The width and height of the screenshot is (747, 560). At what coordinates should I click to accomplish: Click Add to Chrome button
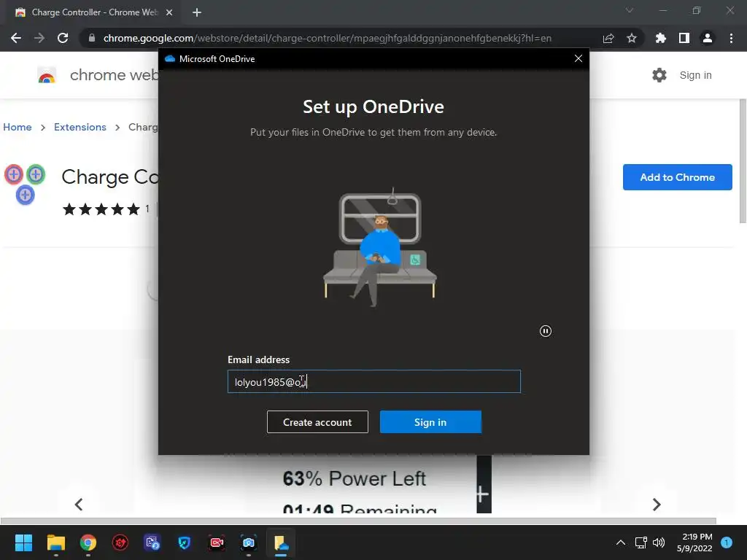(x=677, y=177)
